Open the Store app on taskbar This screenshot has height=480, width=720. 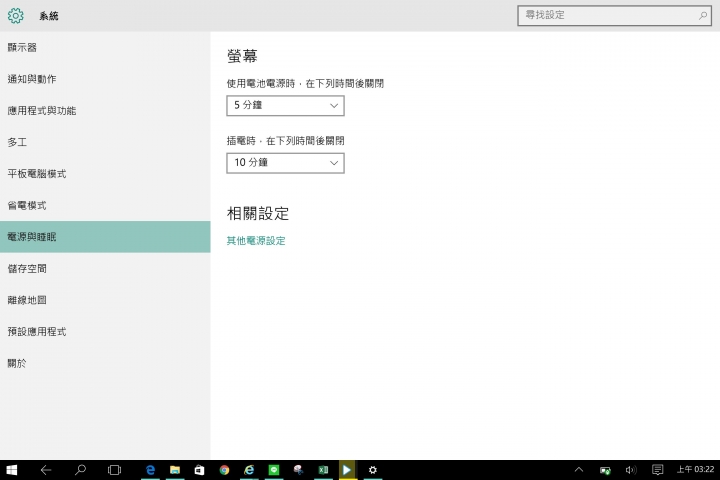tap(199, 470)
